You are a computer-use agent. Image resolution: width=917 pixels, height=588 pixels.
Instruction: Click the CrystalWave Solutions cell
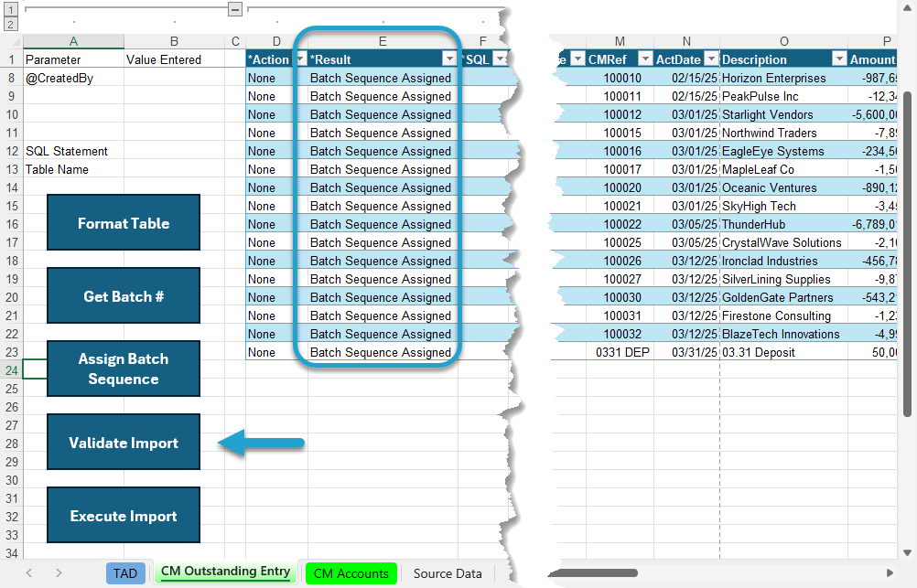click(x=783, y=242)
